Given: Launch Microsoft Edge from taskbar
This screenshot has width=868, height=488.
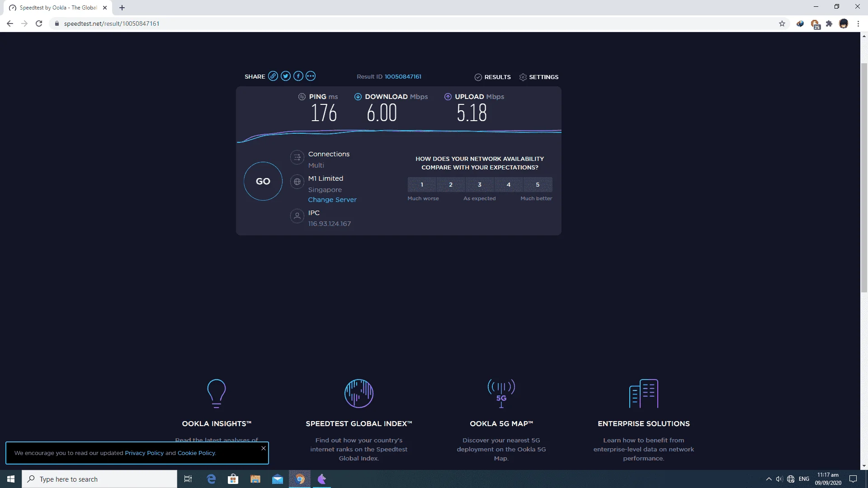Looking at the screenshot, I should point(211,479).
